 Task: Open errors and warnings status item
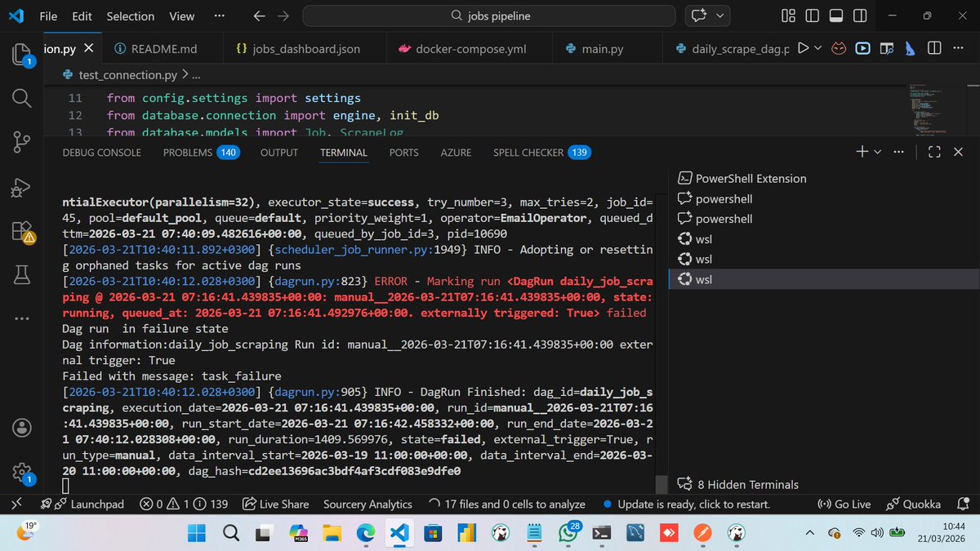184,504
